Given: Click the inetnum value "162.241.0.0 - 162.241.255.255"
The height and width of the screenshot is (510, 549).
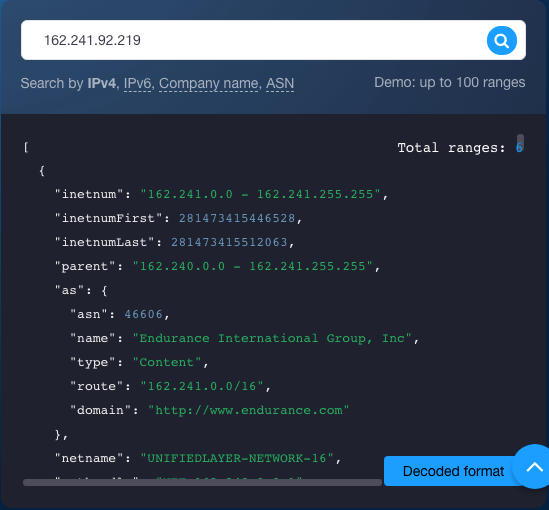Looking at the screenshot, I should click(260, 194).
